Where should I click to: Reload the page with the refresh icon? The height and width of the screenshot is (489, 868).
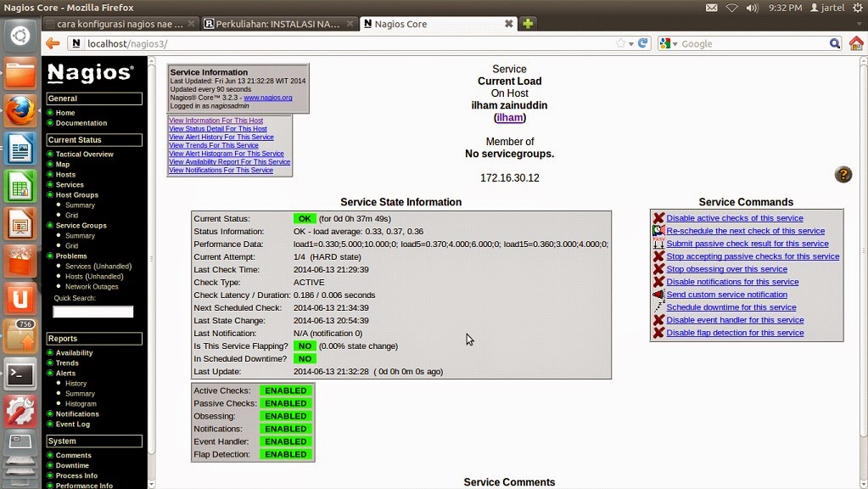point(642,43)
